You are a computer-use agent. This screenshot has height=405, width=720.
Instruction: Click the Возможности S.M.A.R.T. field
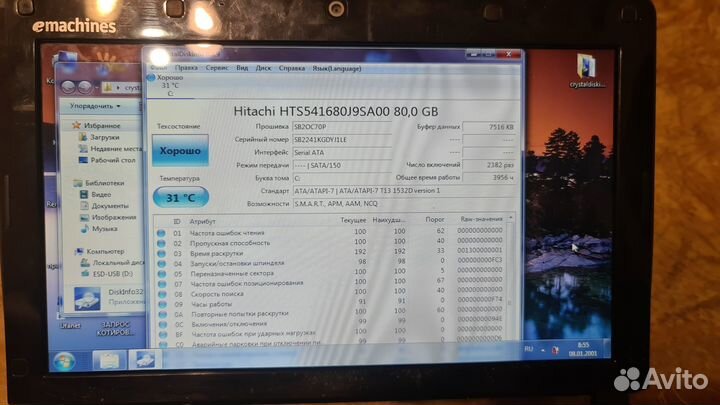[404, 203]
